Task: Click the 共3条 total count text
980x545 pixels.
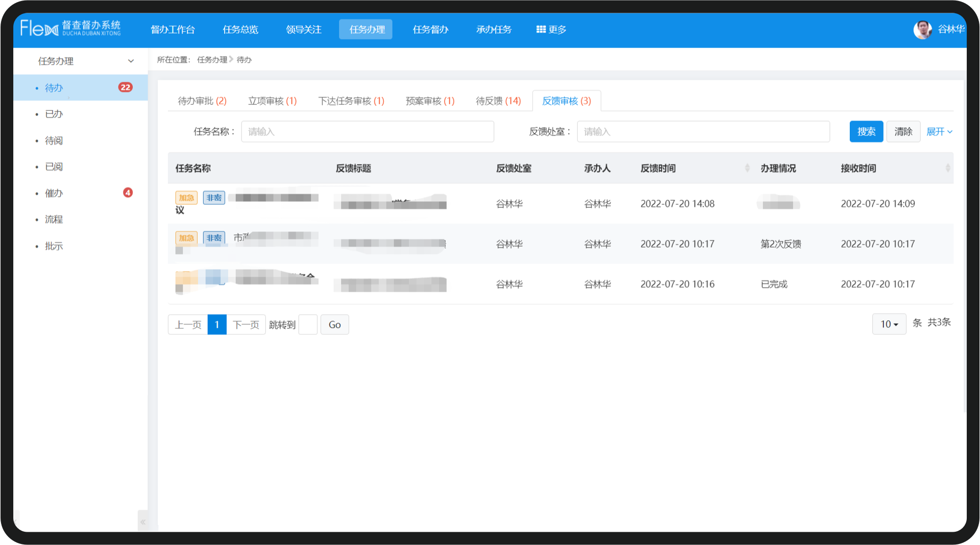Action: 939,322
